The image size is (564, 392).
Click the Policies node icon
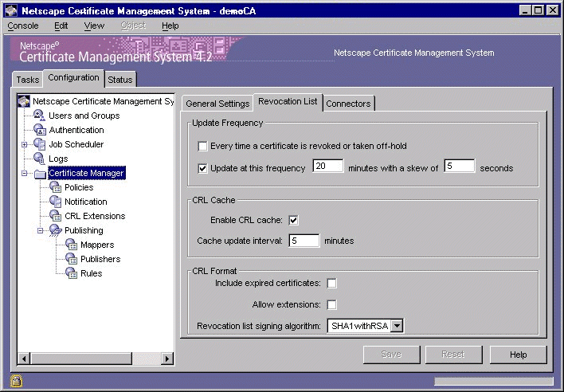(x=55, y=187)
